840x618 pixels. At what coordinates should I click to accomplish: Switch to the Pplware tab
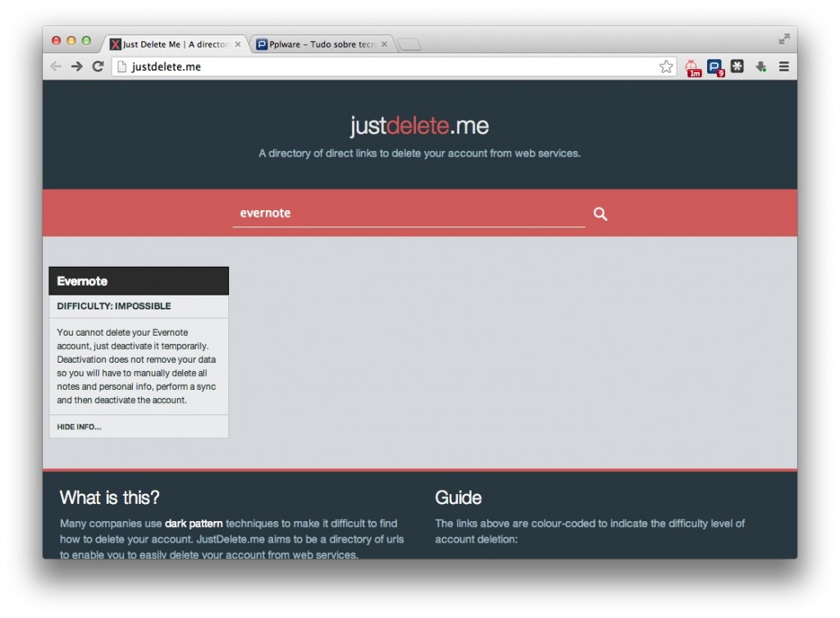[x=320, y=44]
